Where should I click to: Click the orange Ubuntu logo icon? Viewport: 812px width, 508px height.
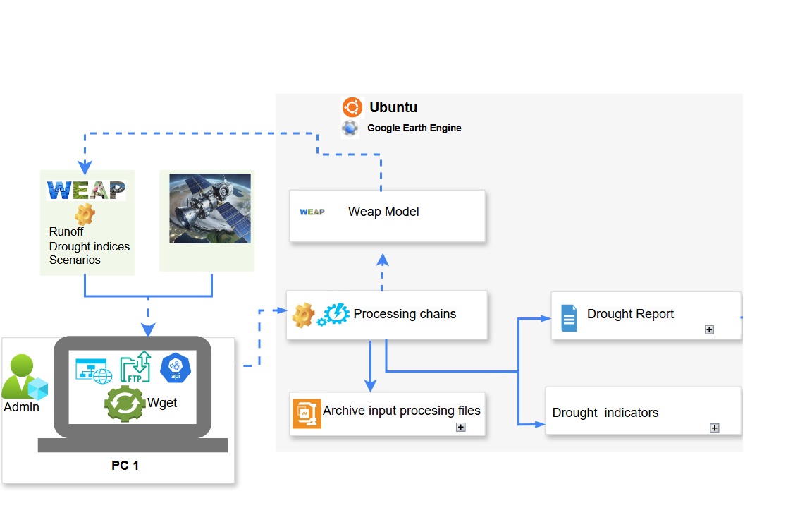(352, 107)
